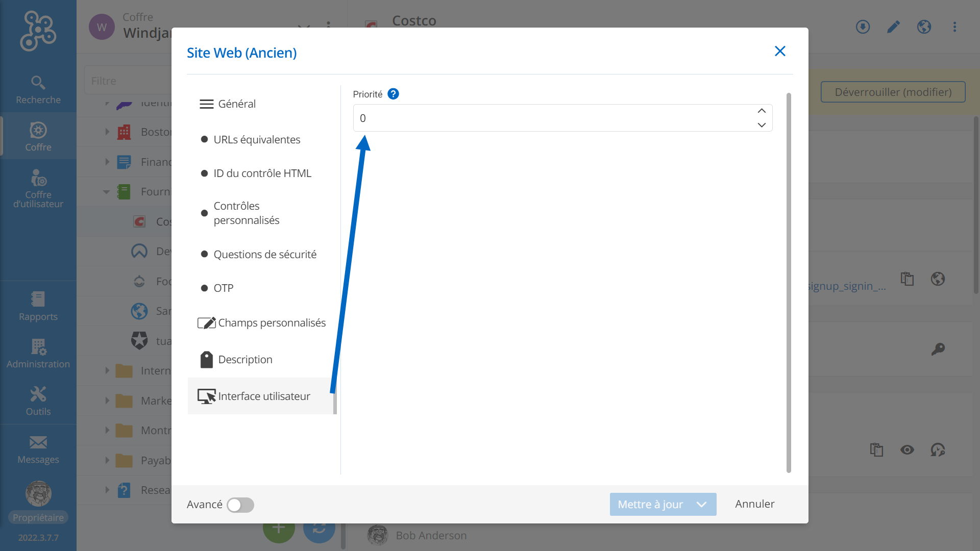Click the Mettre à jour button
The width and height of the screenshot is (980, 551).
(650, 504)
